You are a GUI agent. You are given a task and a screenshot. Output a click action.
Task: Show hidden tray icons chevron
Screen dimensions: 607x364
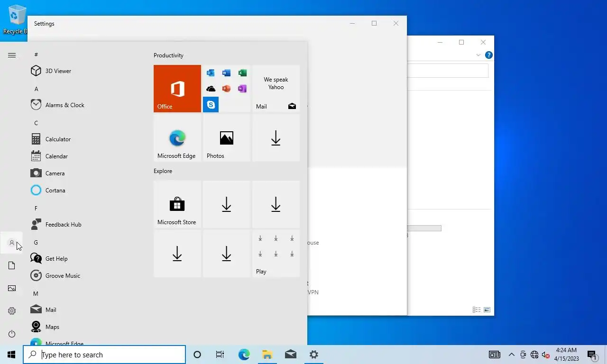point(512,355)
